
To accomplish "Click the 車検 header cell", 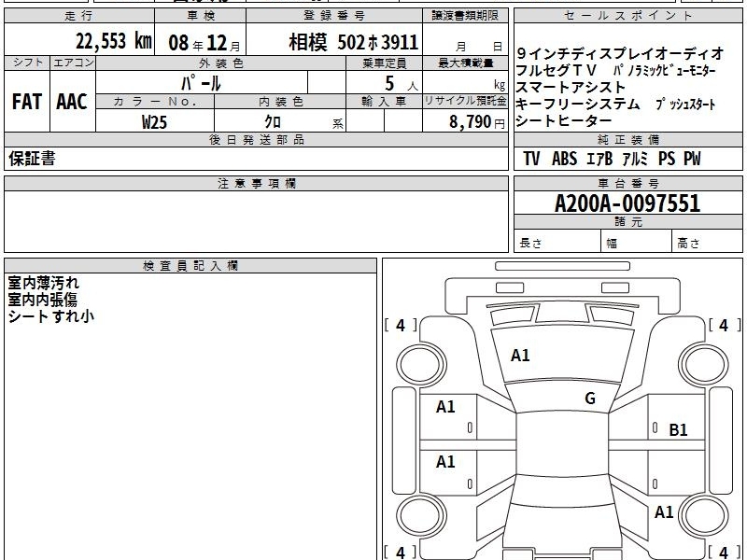I will point(201,16).
